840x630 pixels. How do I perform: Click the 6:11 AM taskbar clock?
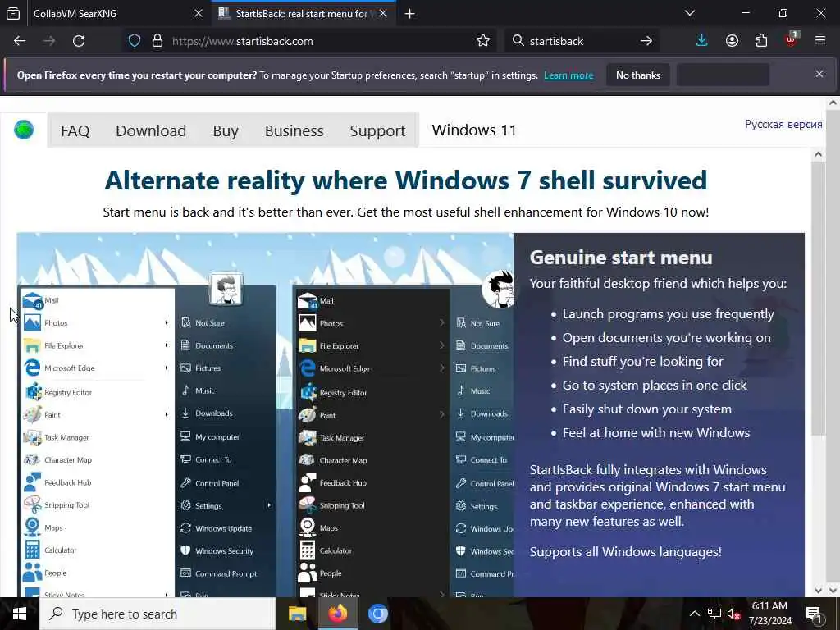click(769, 614)
